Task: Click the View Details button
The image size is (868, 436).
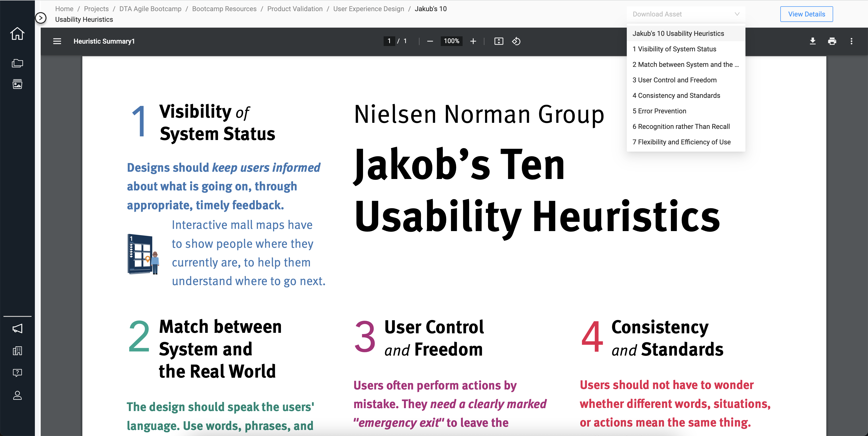Action: click(806, 14)
